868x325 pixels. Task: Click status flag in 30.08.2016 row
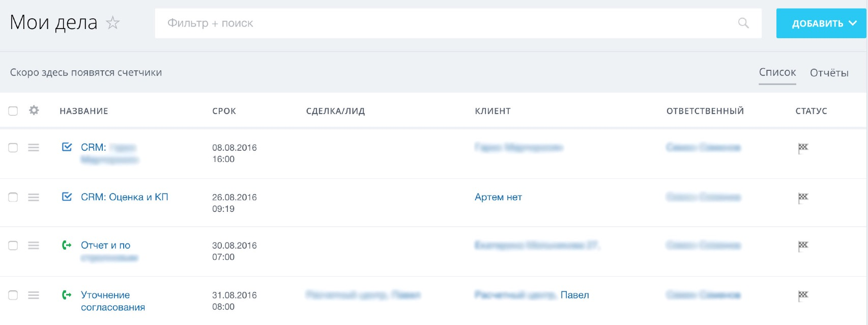(x=803, y=246)
